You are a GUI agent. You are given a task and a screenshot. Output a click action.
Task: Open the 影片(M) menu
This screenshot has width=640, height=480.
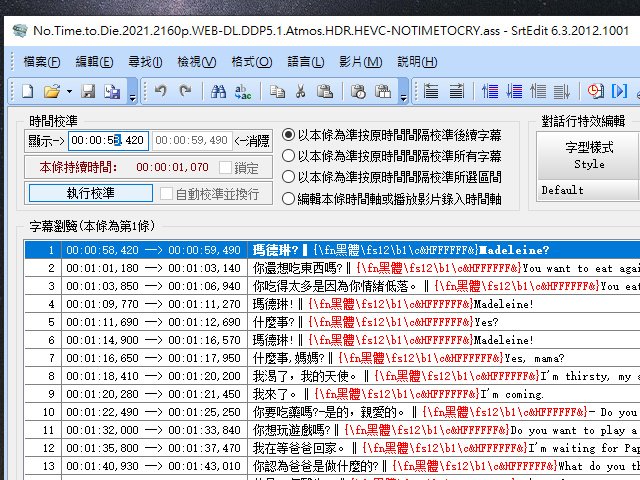[361, 62]
